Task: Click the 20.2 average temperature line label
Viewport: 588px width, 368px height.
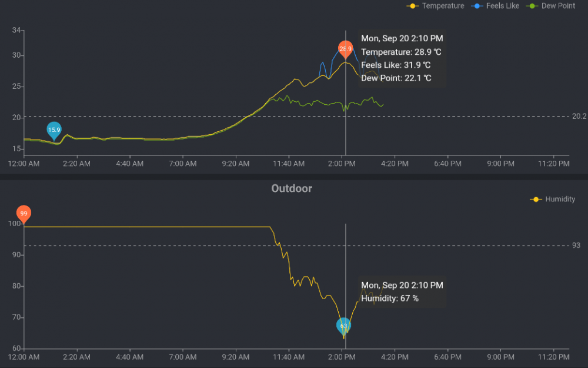Action: pos(579,117)
